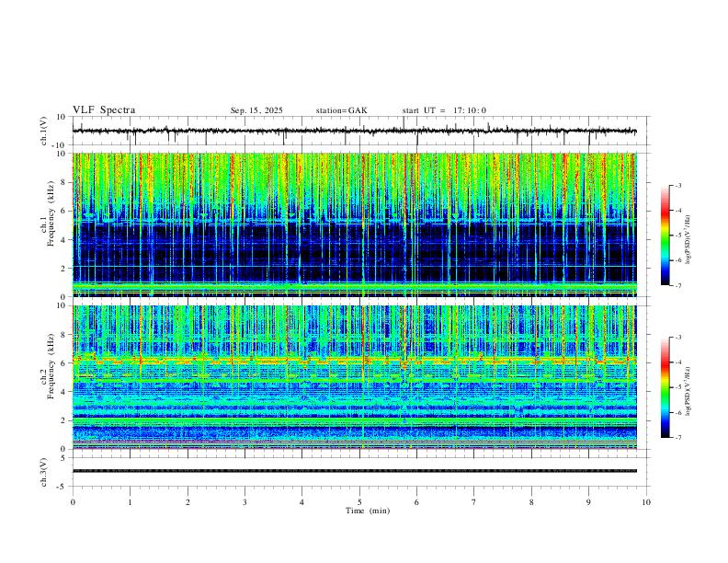The height and width of the screenshot is (563, 728).
Task: Click time axis tick label '9'
Action: [x=588, y=502]
